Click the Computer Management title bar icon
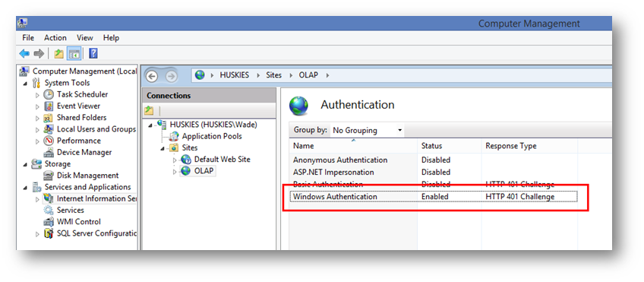644x282 pixels. (22, 23)
